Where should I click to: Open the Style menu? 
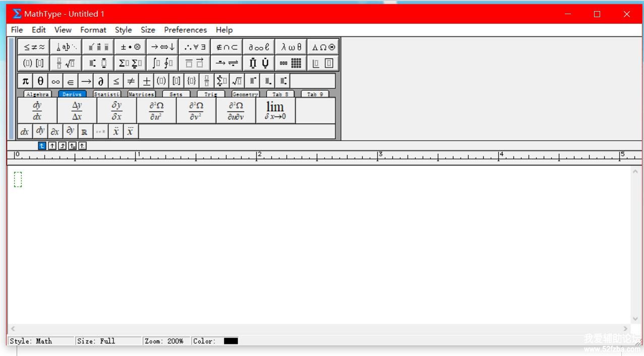123,30
